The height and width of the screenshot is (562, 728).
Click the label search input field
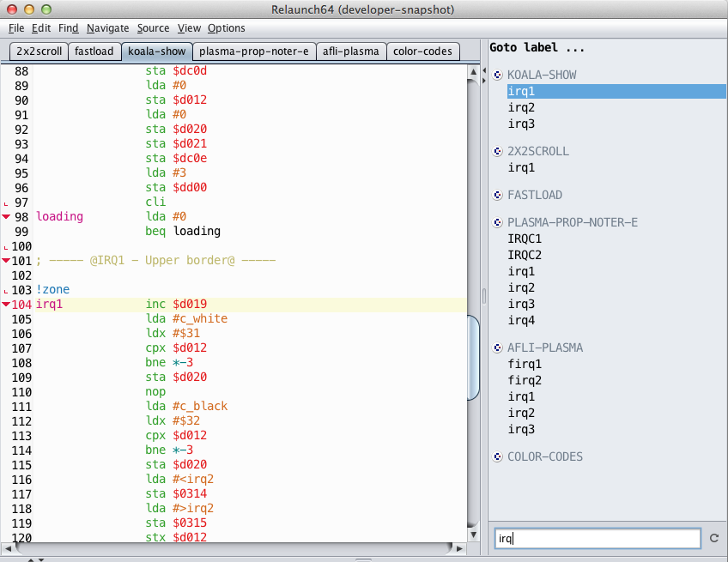(x=598, y=539)
